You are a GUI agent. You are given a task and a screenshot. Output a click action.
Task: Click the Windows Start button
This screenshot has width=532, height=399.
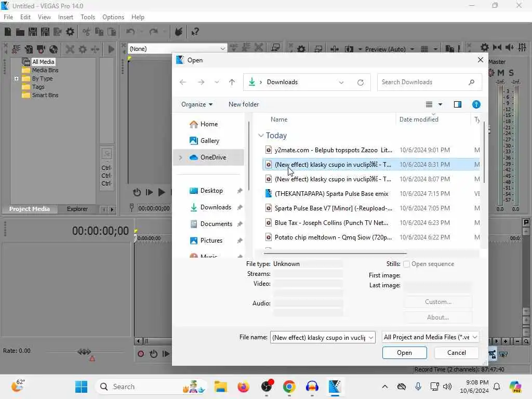pyautogui.click(x=81, y=387)
